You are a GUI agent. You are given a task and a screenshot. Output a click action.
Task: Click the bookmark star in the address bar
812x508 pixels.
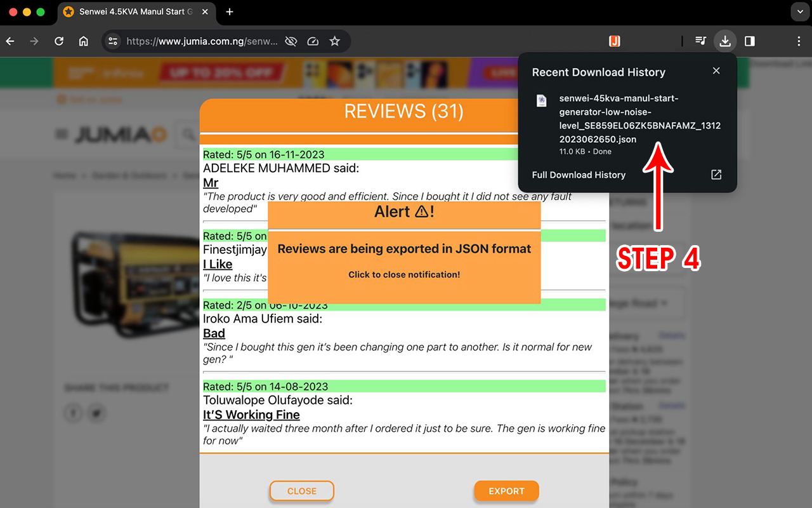334,41
